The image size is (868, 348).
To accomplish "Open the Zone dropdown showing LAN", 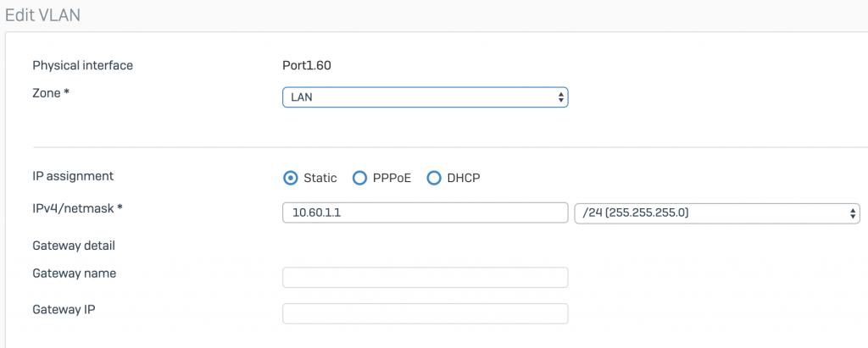I will [426, 97].
